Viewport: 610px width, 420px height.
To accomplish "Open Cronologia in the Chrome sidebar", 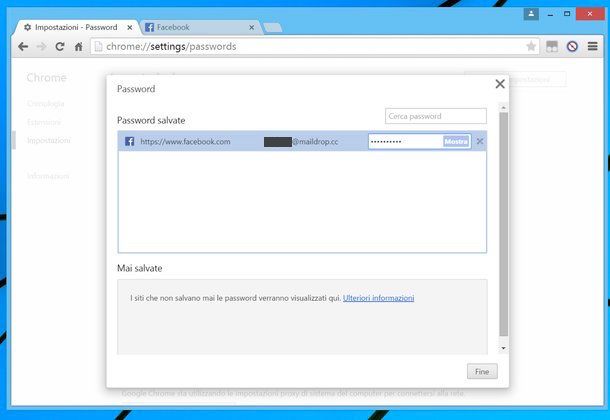I will point(46,103).
